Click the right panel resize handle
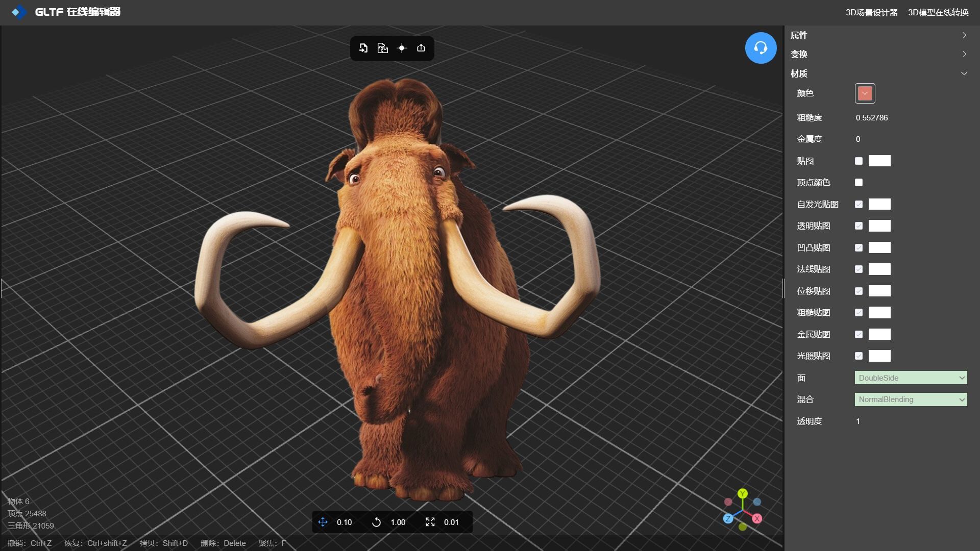Viewport: 980px width, 551px height. (x=783, y=288)
